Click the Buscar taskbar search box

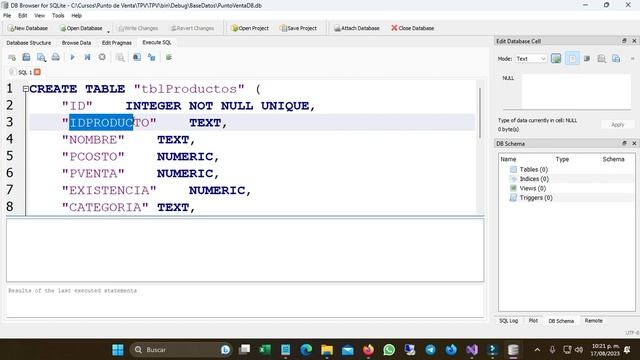181,350
